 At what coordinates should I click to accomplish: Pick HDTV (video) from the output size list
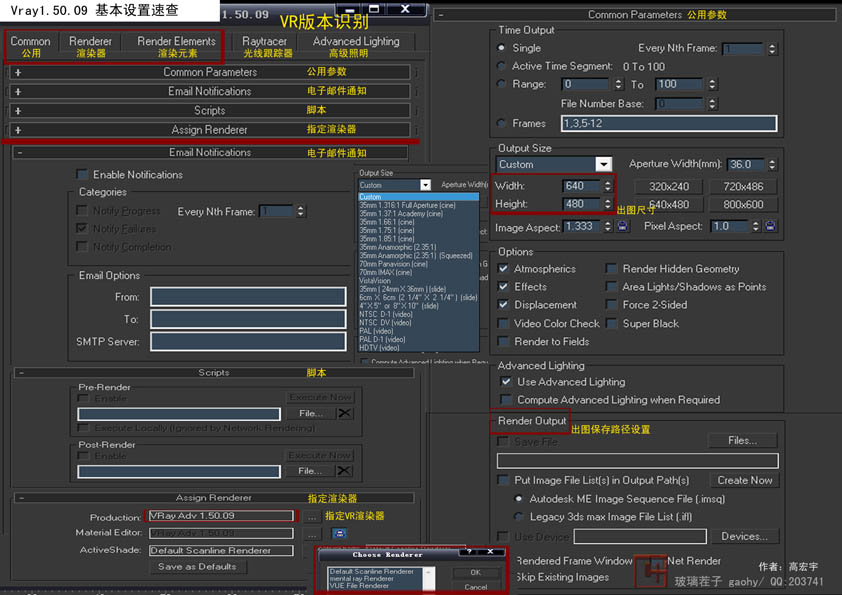(x=379, y=348)
